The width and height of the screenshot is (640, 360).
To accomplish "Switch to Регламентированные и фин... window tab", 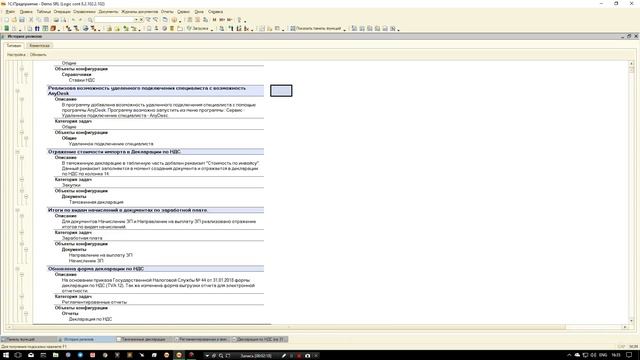I will pyautogui.click(x=202, y=339).
